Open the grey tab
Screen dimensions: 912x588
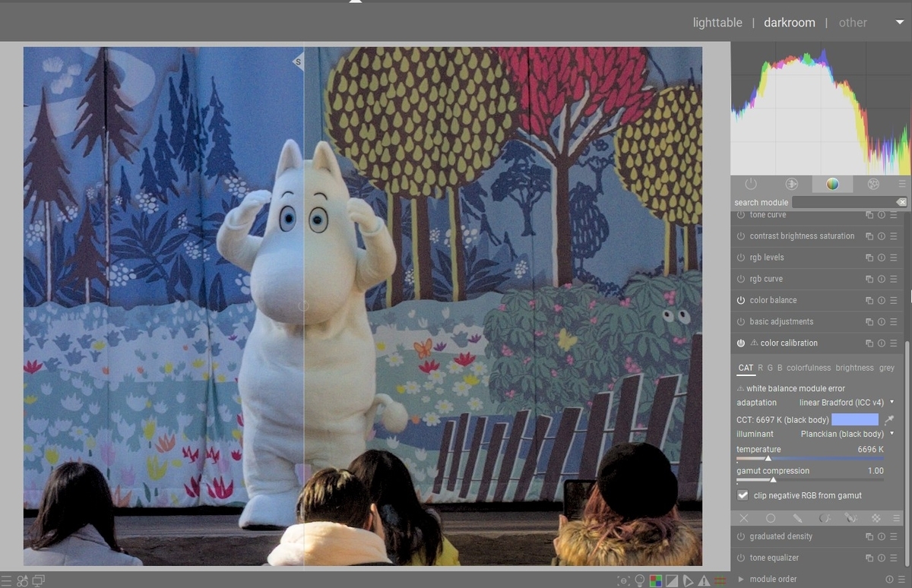(x=887, y=368)
